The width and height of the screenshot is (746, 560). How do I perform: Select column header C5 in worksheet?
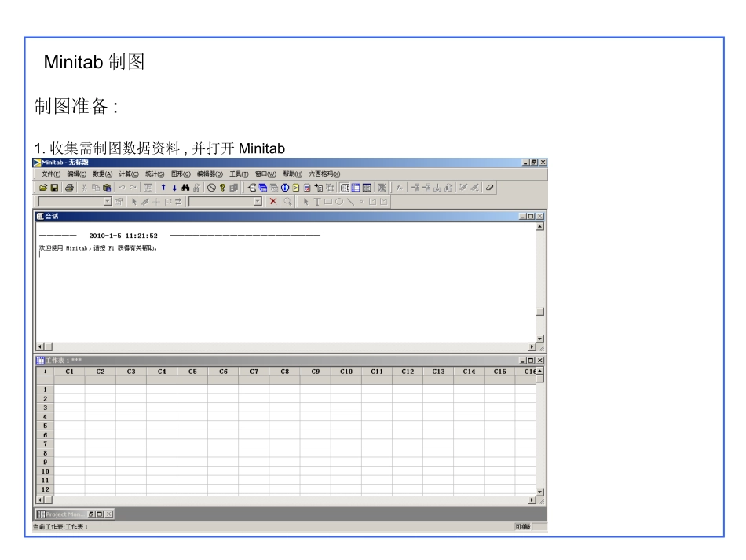192,372
